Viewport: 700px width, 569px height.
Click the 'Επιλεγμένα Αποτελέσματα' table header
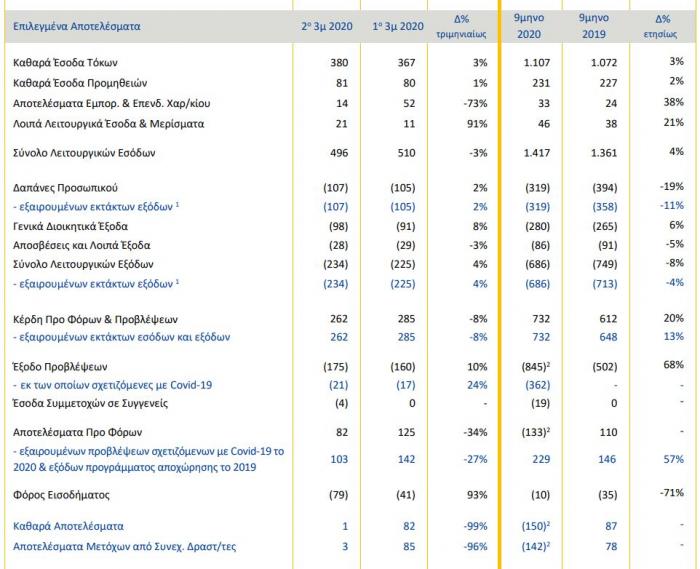pyautogui.click(x=78, y=24)
